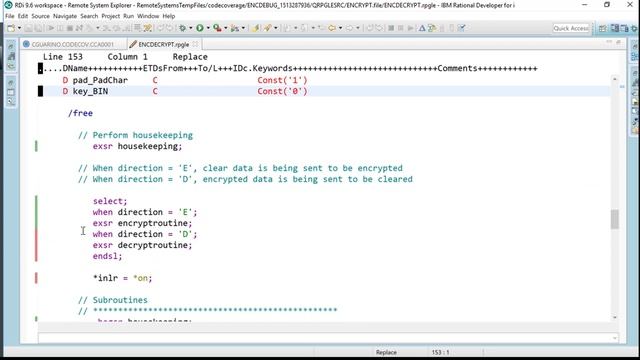Click the Forward navigation arrow icon
This screenshot has height=360, width=640.
[349, 28]
